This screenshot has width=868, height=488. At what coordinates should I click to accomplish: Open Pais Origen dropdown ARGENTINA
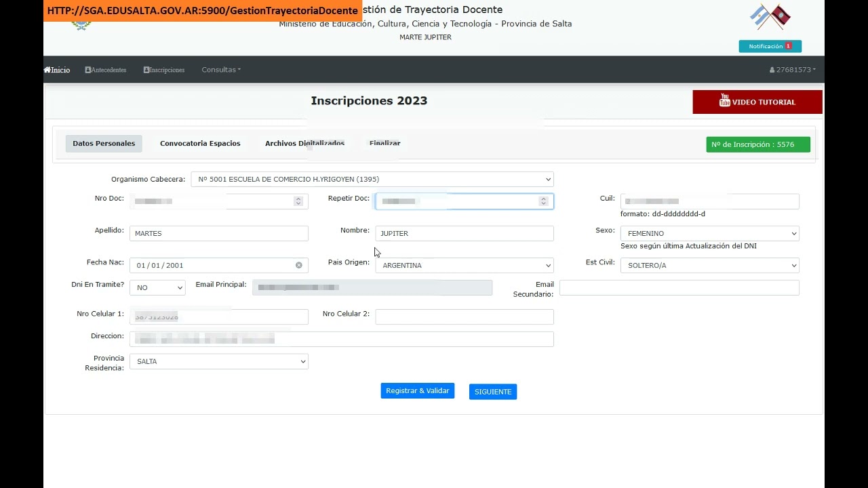click(x=465, y=265)
